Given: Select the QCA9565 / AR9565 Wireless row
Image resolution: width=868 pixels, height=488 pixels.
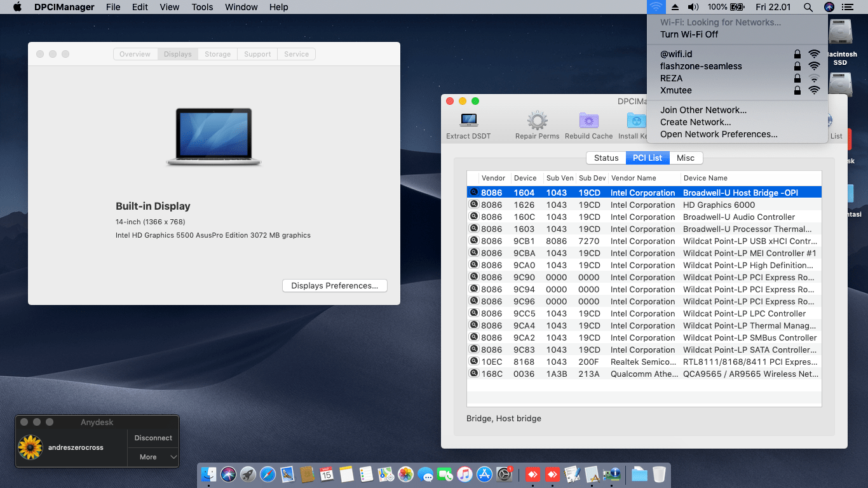Looking at the screenshot, I should pyautogui.click(x=644, y=374).
